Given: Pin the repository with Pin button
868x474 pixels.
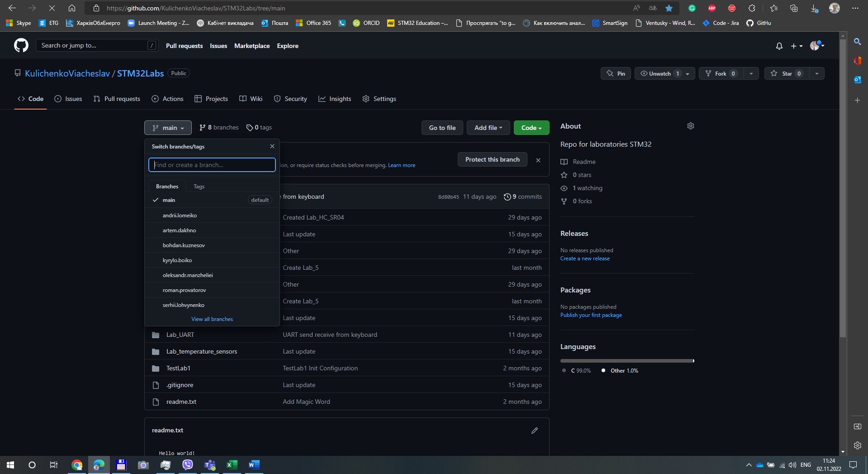Looking at the screenshot, I should click(x=616, y=73).
